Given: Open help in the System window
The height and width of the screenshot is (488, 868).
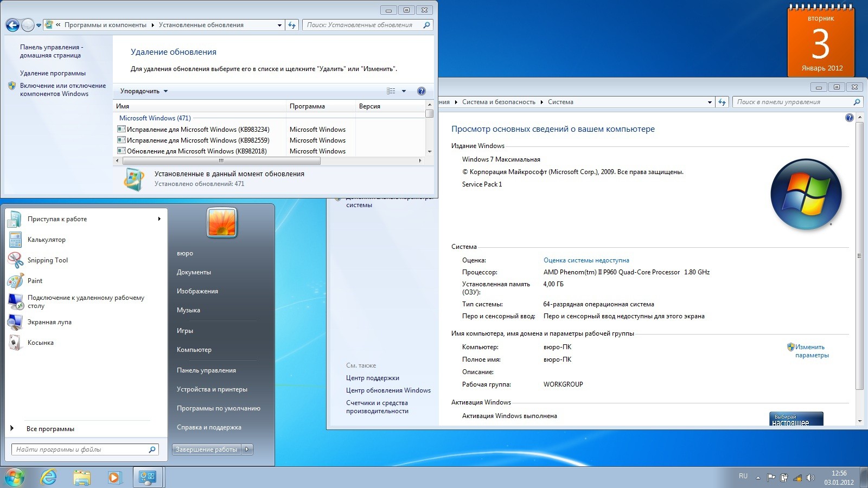Looking at the screenshot, I should [x=850, y=118].
